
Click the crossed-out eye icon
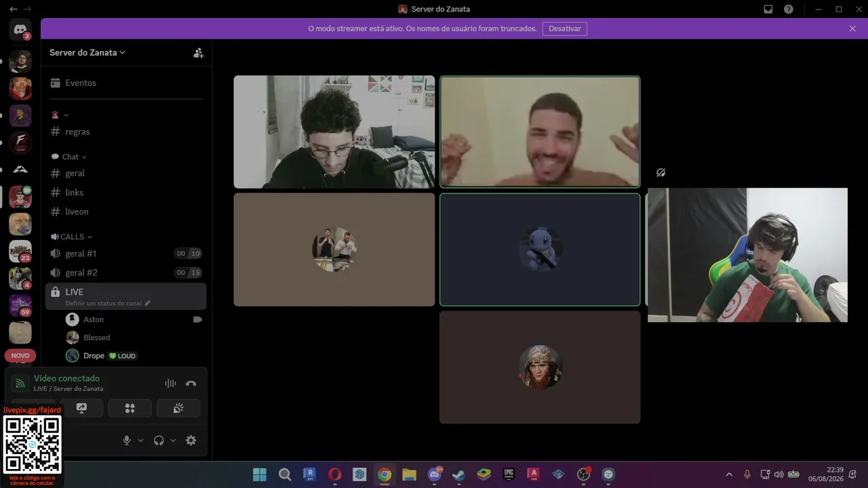(661, 173)
